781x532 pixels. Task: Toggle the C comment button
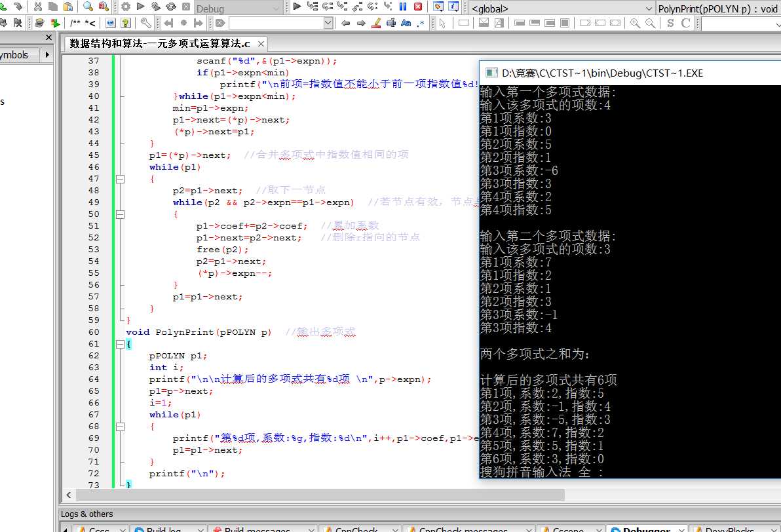click(685, 22)
